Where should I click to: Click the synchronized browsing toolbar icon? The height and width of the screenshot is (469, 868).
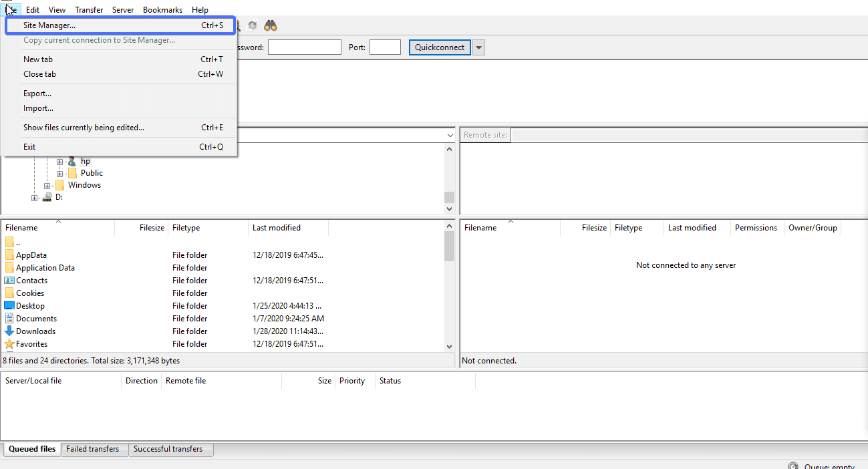coord(253,25)
